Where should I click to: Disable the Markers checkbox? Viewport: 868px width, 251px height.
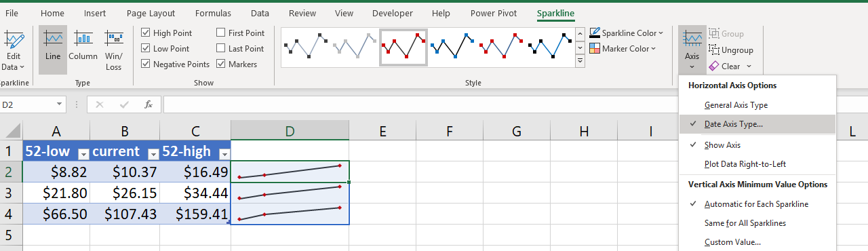coord(221,64)
